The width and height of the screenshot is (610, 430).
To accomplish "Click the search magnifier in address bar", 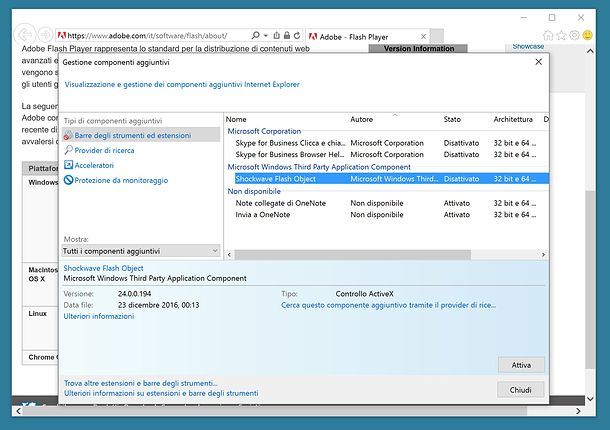I will 256,35.
